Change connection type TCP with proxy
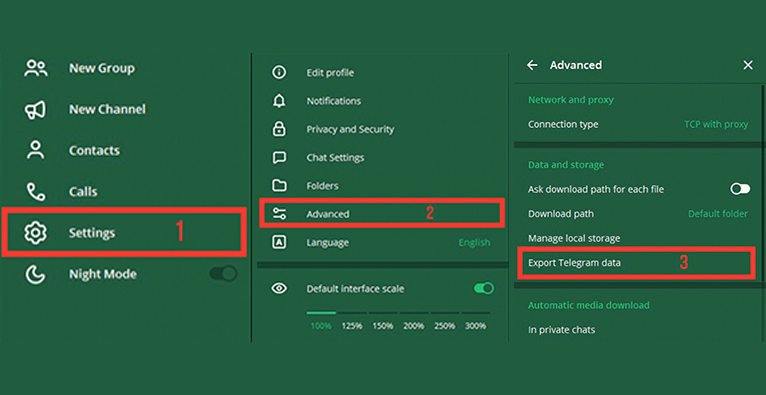This screenshot has height=395, width=766. (716, 125)
